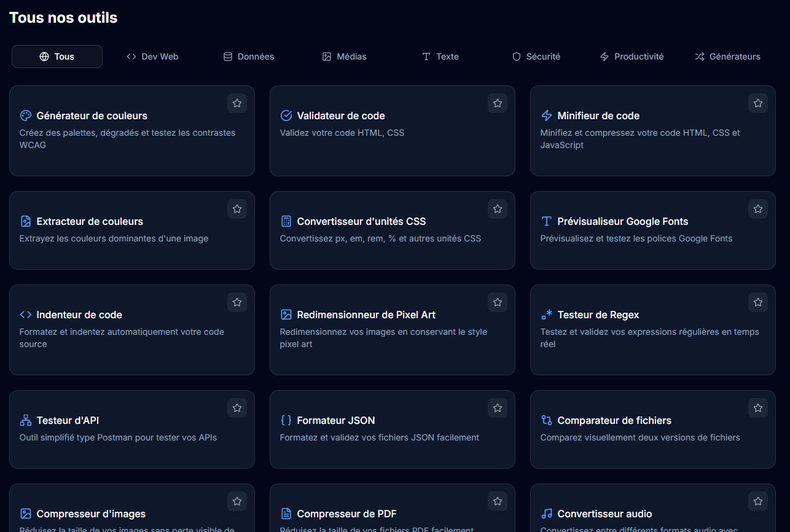Open the Validateur de code tool
Image resolution: width=790 pixels, height=532 pixels.
click(341, 115)
